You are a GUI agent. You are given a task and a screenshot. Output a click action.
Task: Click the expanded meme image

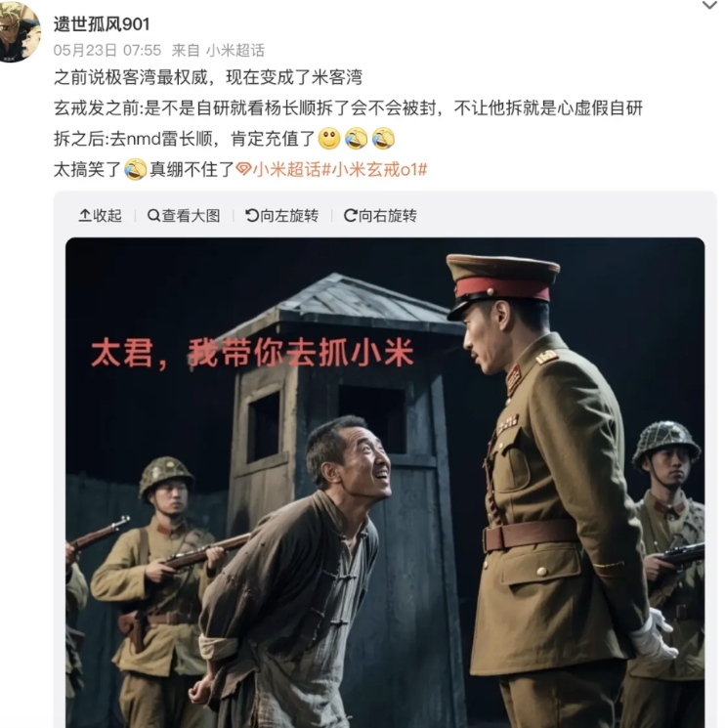[x=385, y=483]
